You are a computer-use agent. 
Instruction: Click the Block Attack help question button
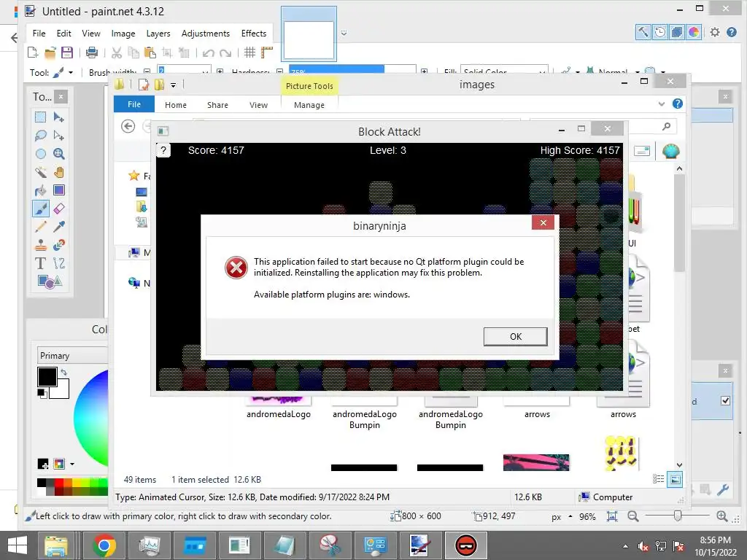(x=163, y=150)
